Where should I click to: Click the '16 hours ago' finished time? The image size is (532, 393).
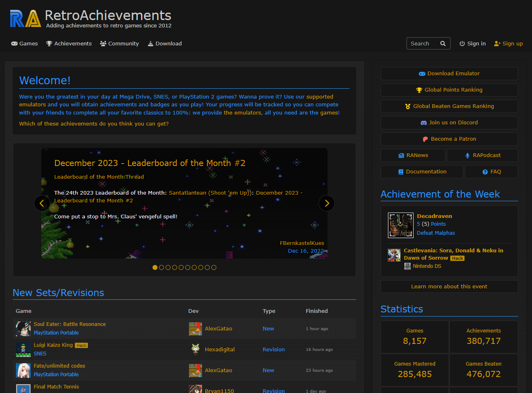(319, 350)
